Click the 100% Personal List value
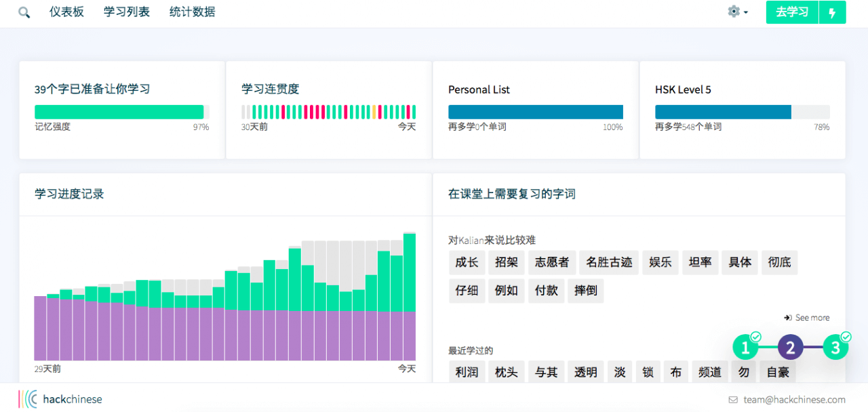The width and height of the screenshot is (868, 412). pos(613,127)
